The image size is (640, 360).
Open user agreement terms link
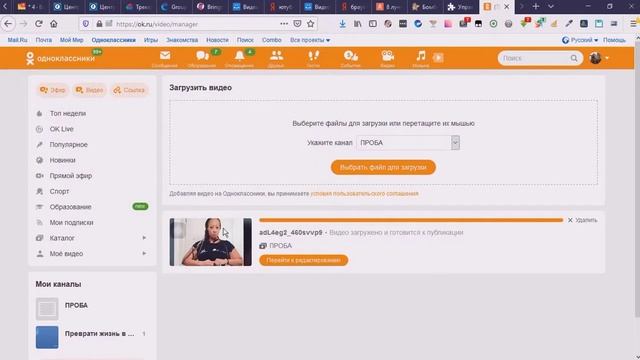pyautogui.click(x=364, y=193)
